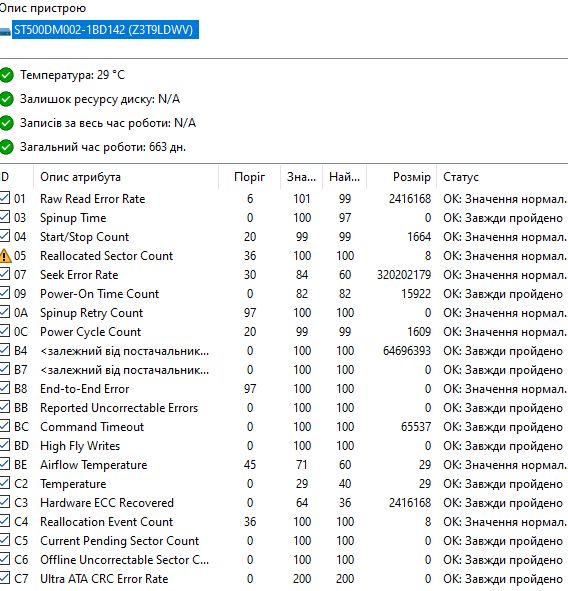Toggle checkbox for 09 Power-On Time Count

pyautogui.click(x=5, y=292)
